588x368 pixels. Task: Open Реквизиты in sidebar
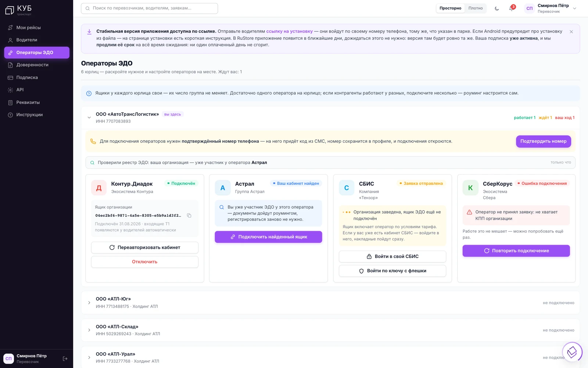pyautogui.click(x=37, y=102)
